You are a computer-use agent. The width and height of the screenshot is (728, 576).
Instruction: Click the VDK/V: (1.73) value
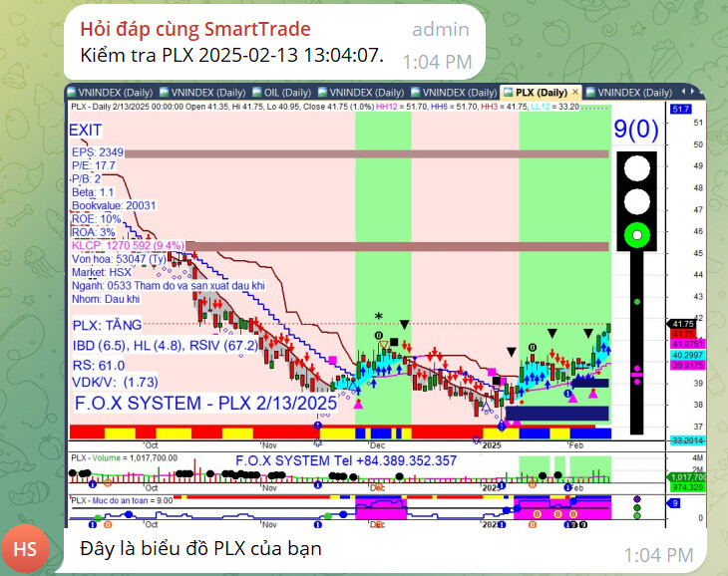pyautogui.click(x=115, y=382)
